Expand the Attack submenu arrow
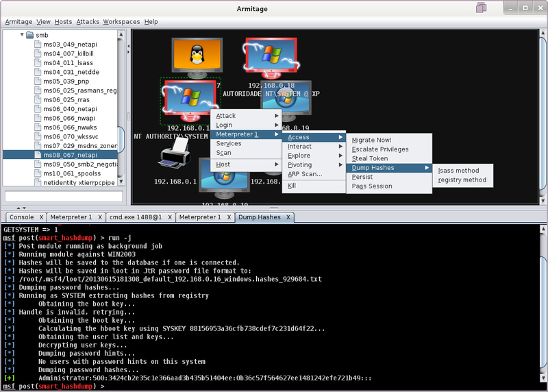 [277, 115]
